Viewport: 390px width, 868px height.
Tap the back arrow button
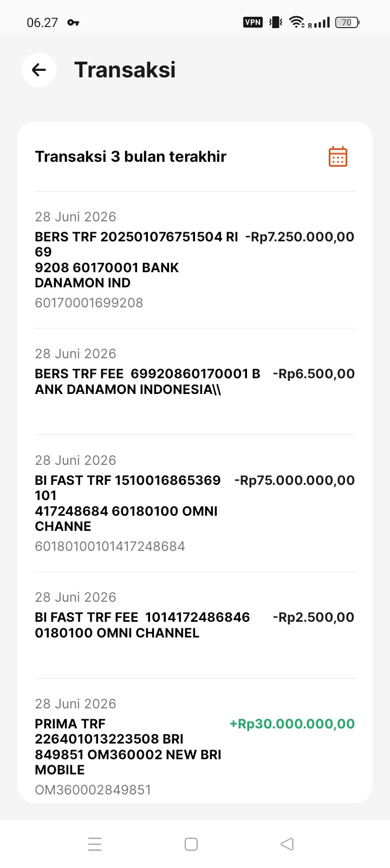point(39,70)
